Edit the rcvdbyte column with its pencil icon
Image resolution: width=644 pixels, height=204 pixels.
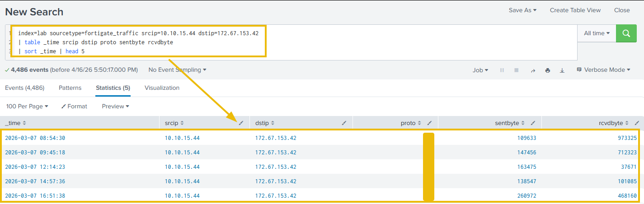(x=637, y=123)
